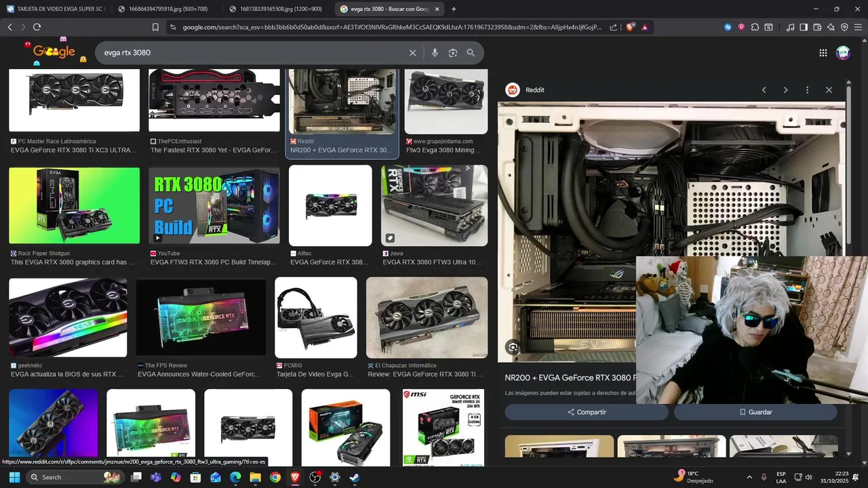This screenshot has height=488, width=868.
Task: Open The FPS Review water-cooled card thumbnail
Action: point(201,318)
